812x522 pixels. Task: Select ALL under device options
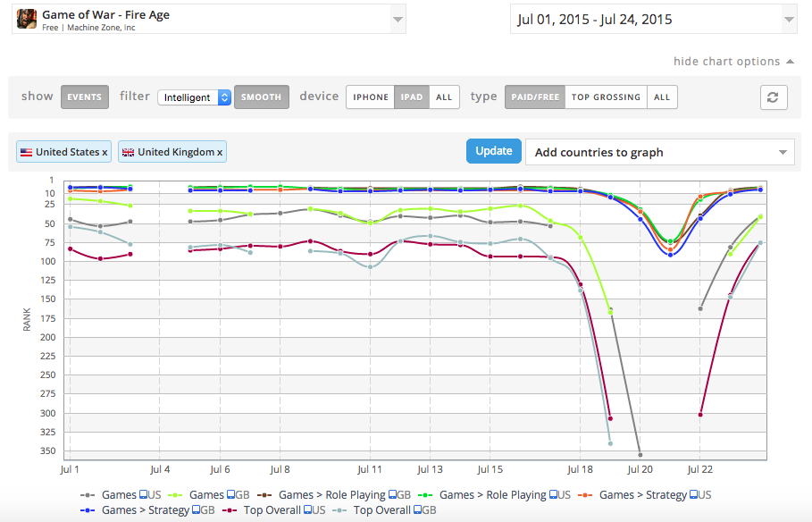pos(444,97)
